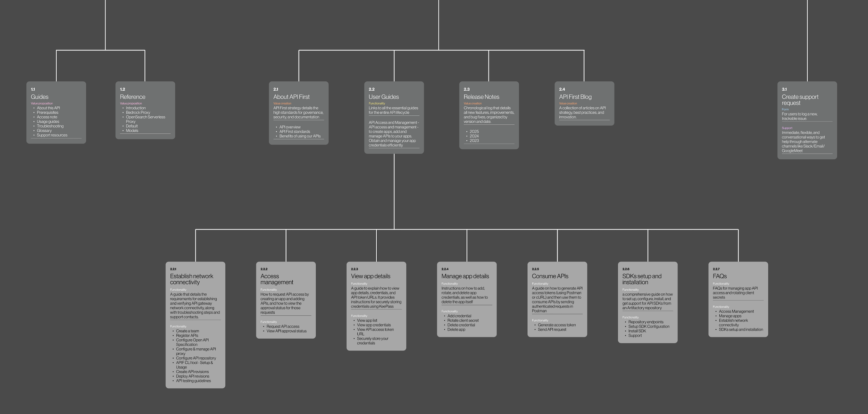This screenshot has width=868, height=414.
Task: Click 'Repository endpoints' bullet item
Action: tap(646, 322)
